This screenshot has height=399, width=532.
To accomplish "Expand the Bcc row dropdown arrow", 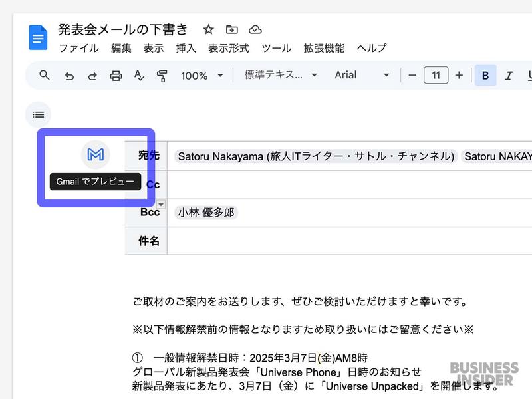I will (x=161, y=205).
